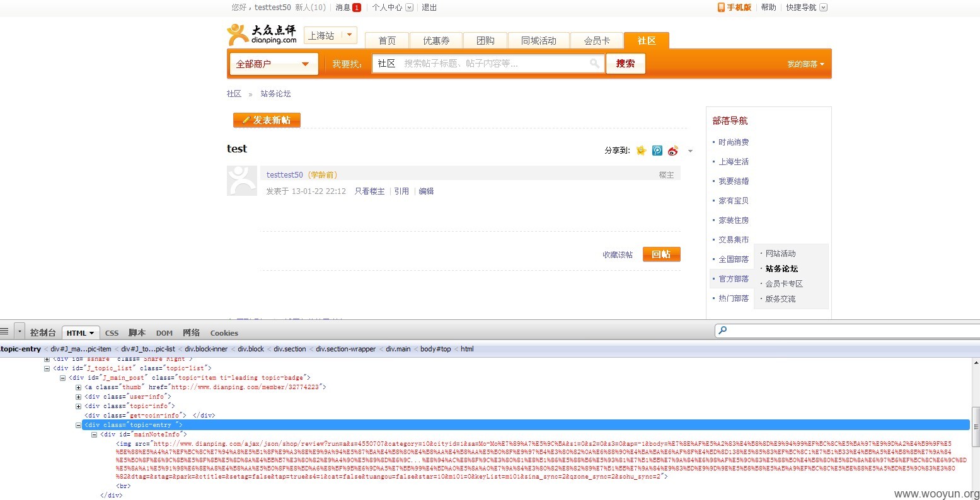Expand more share options arrow
The width and height of the screenshot is (980, 500).
pos(690,151)
